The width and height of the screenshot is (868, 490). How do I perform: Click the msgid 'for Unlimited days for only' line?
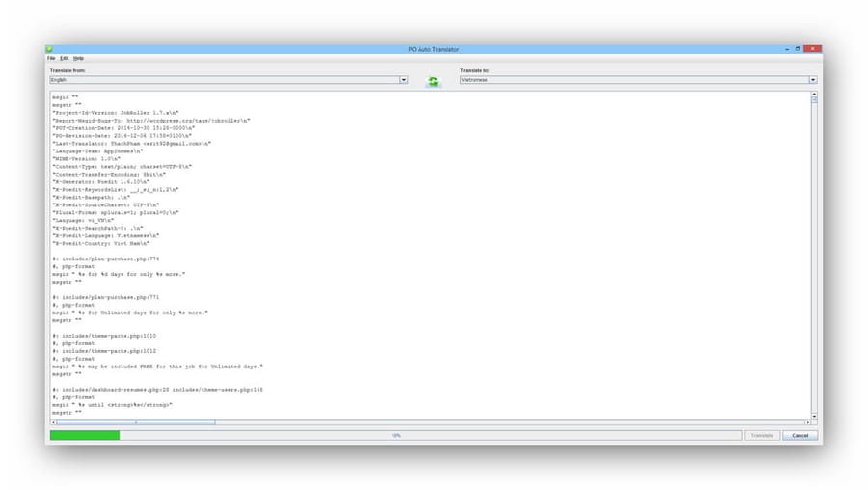130,313
